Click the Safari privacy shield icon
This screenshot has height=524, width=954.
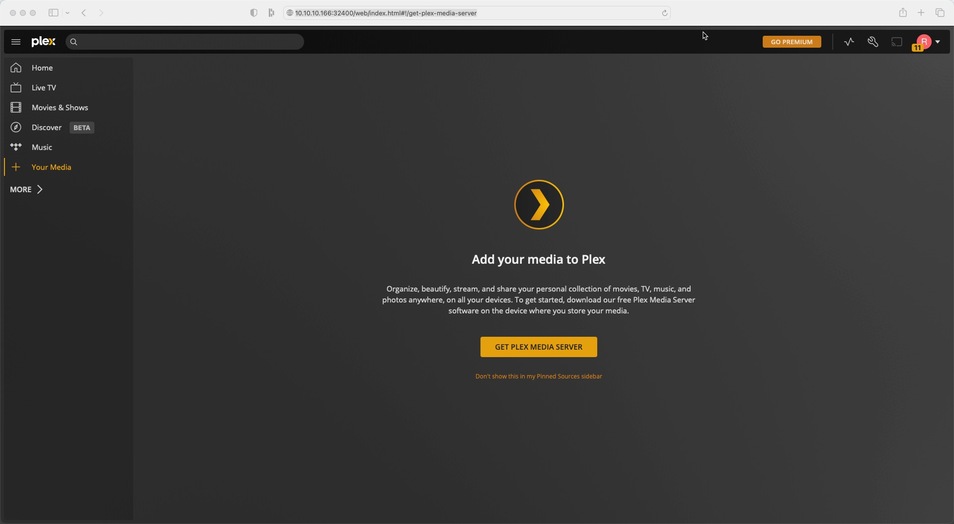(x=254, y=13)
